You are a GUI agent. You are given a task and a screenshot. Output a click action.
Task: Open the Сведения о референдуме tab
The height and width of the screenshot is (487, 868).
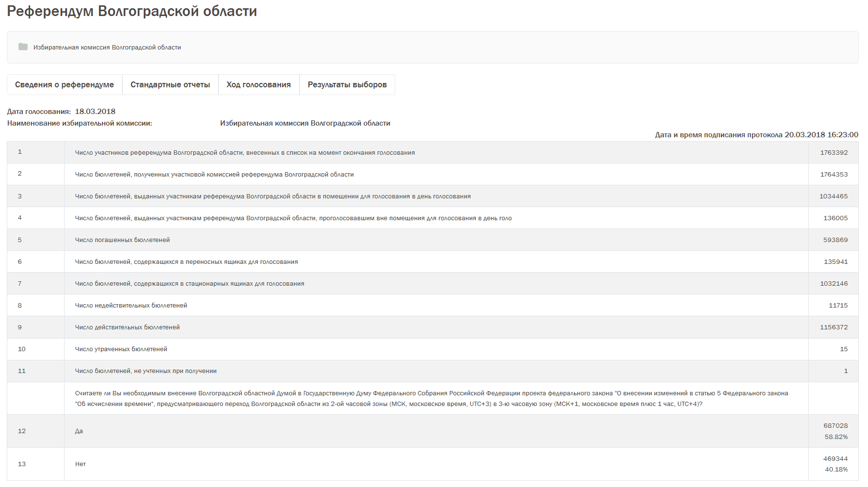(65, 85)
